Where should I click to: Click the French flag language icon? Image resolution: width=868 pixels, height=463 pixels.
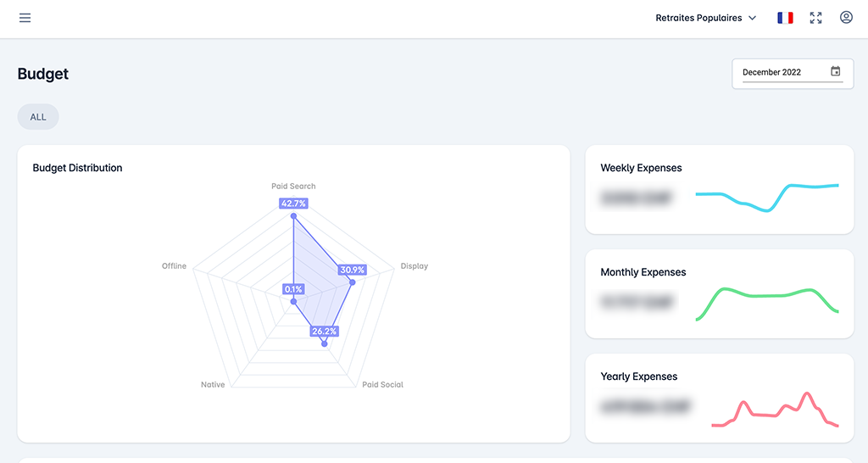(785, 18)
